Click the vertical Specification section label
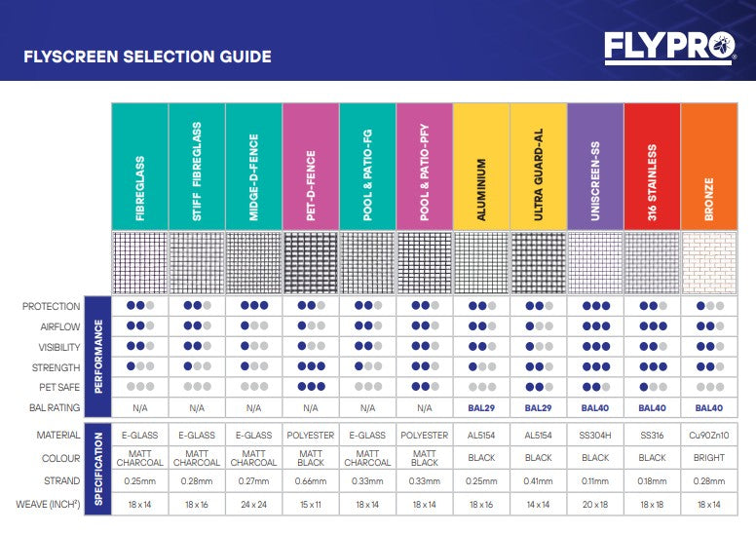Screen dimensions: 756x534 pyautogui.click(x=97, y=470)
